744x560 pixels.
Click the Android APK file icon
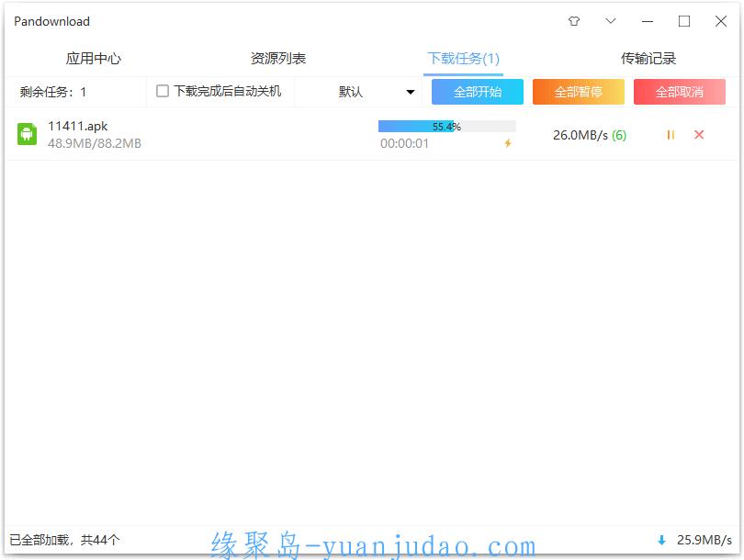(27, 134)
